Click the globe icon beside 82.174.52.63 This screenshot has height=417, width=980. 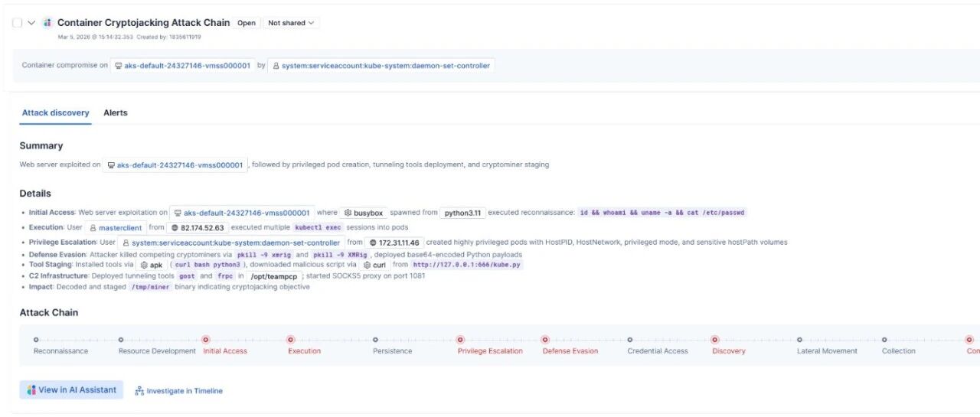175,228
